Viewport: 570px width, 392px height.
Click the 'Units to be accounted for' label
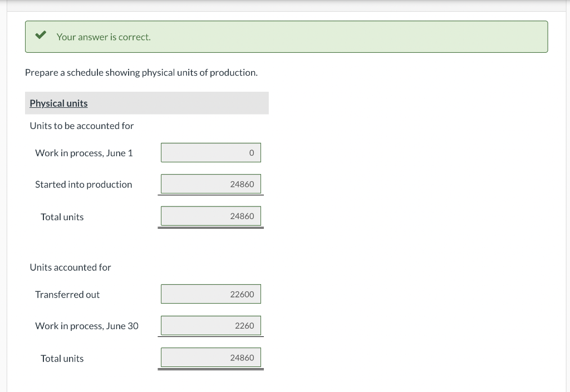(x=82, y=126)
